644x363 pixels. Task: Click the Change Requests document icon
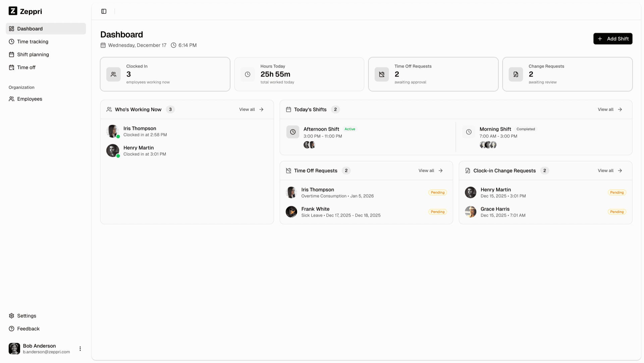click(516, 74)
